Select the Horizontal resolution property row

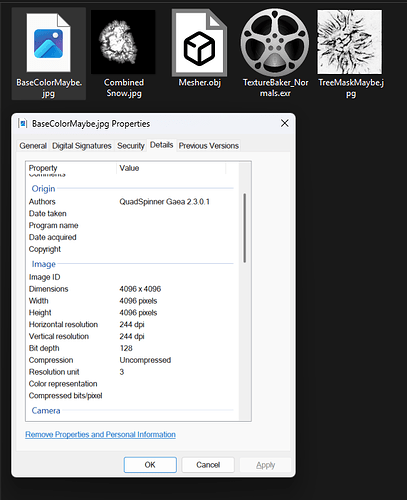tap(132, 324)
